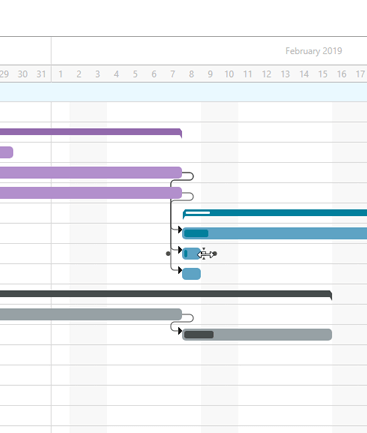Image resolution: width=367 pixels, height=433 pixels.
Task: Select the short light purple task bar near day 29
Action: tap(6, 152)
